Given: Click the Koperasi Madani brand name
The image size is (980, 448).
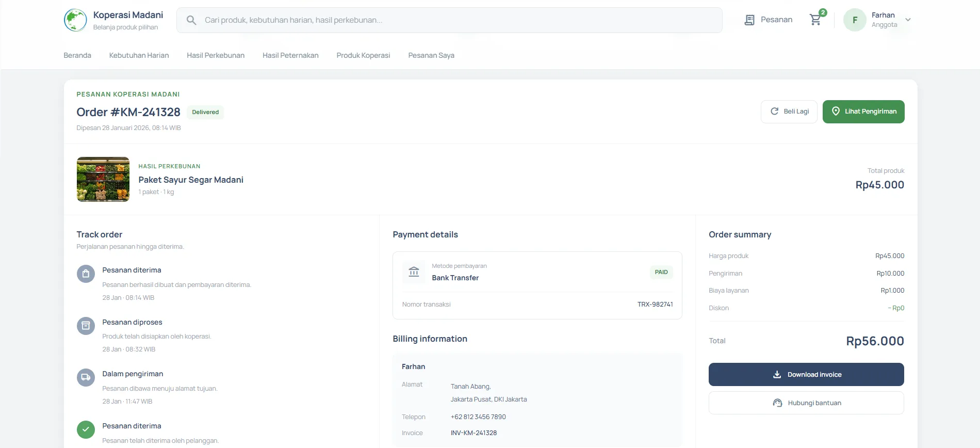Looking at the screenshot, I should click(x=128, y=15).
